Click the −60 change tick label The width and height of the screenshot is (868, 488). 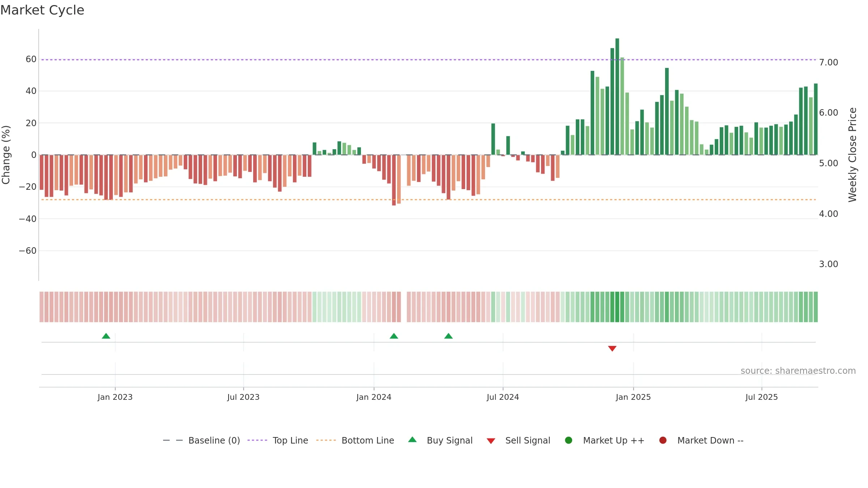28,251
